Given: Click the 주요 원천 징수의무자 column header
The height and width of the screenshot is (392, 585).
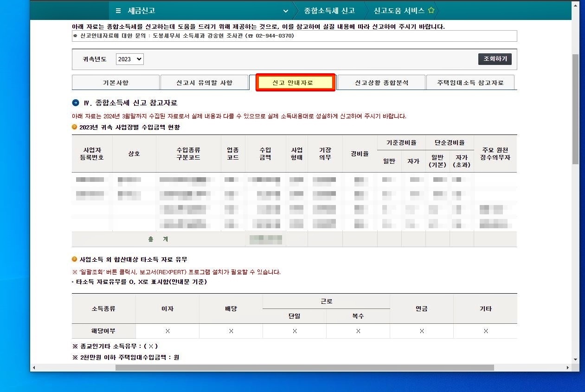Looking at the screenshot, I should (x=495, y=154).
